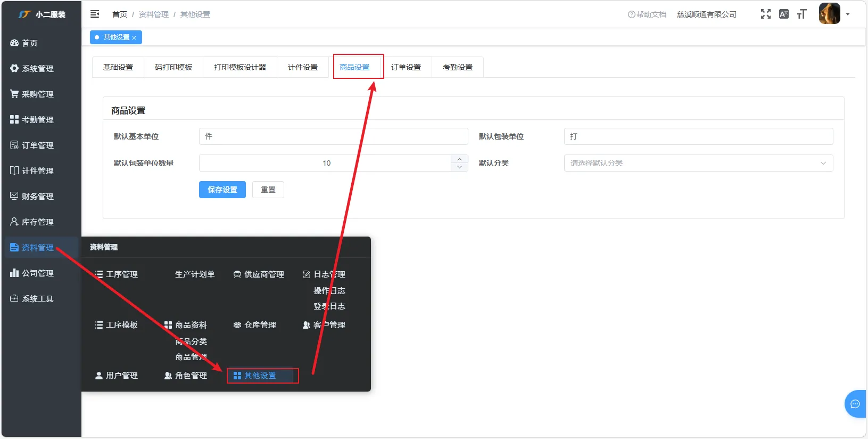The image size is (868, 439).
Task: Open 计件管理 in the sidebar
Action: coord(40,171)
